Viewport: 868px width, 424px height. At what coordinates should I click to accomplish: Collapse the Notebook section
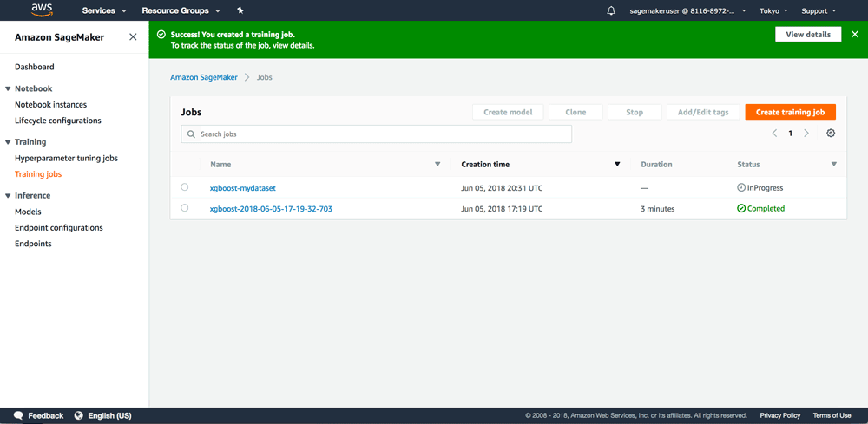coord(8,88)
